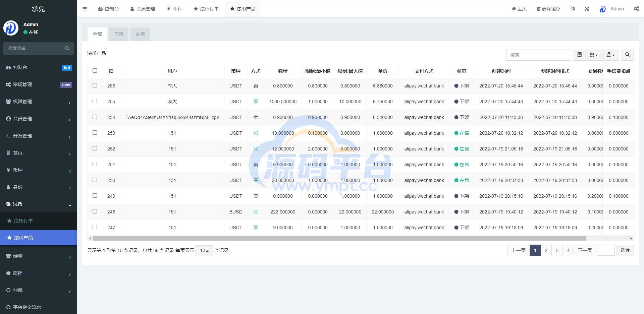The height and width of the screenshot is (314, 644).
Task: Select the 全部 filter tab
Action: click(x=97, y=34)
